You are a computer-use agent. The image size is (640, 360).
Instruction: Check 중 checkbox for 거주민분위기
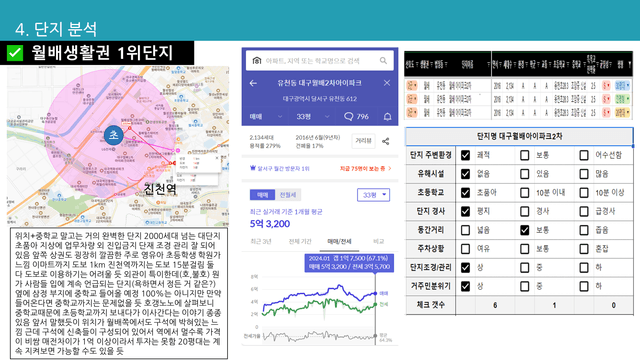(x=524, y=286)
